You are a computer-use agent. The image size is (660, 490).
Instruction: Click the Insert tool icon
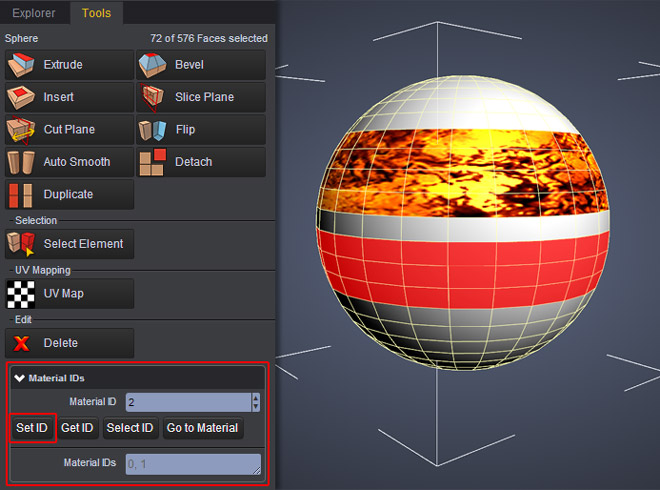[21, 97]
